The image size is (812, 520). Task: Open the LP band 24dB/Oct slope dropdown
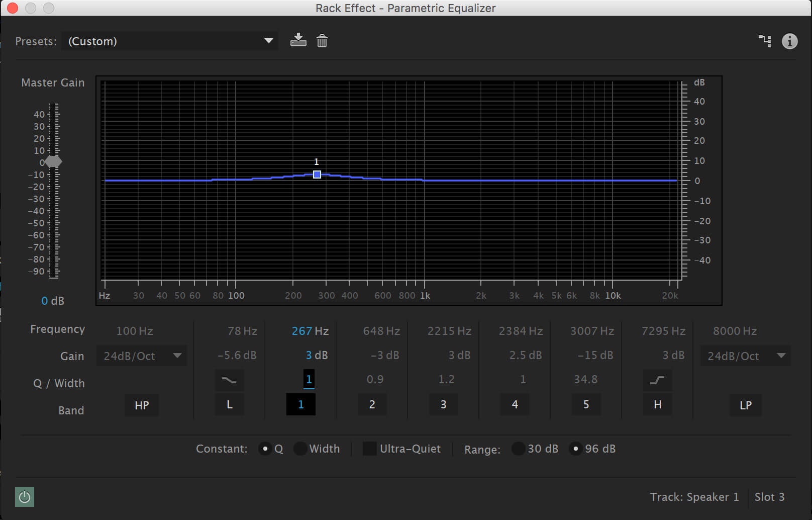(746, 356)
